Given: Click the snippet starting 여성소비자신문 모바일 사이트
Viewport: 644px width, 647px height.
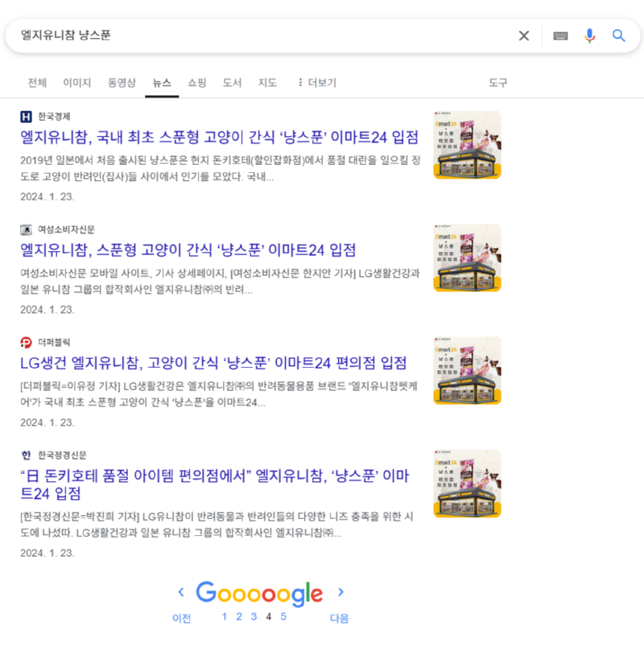Looking at the screenshot, I should [x=220, y=282].
